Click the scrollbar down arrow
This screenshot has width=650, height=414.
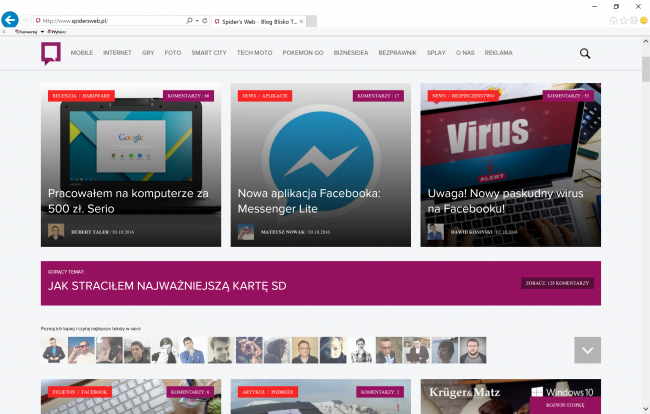point(646,409)
